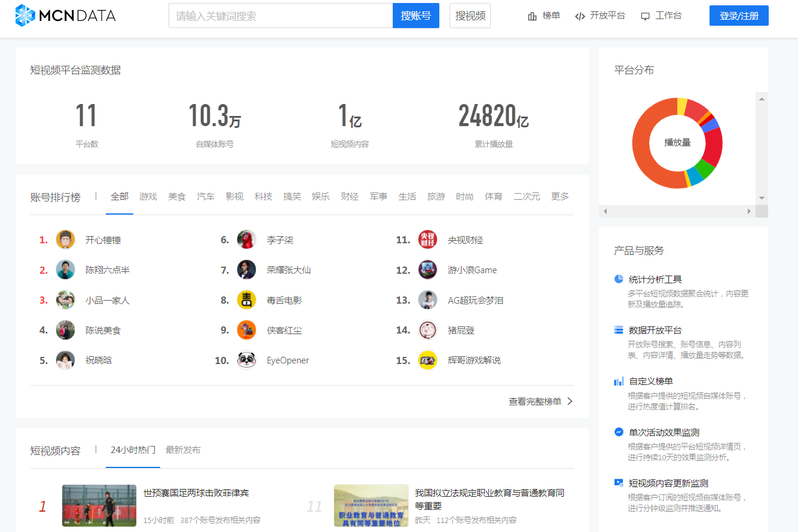The width and height of the screenshot is (798, 532).
Task: Open 侠客红尘 avatar
Action: 246,330
